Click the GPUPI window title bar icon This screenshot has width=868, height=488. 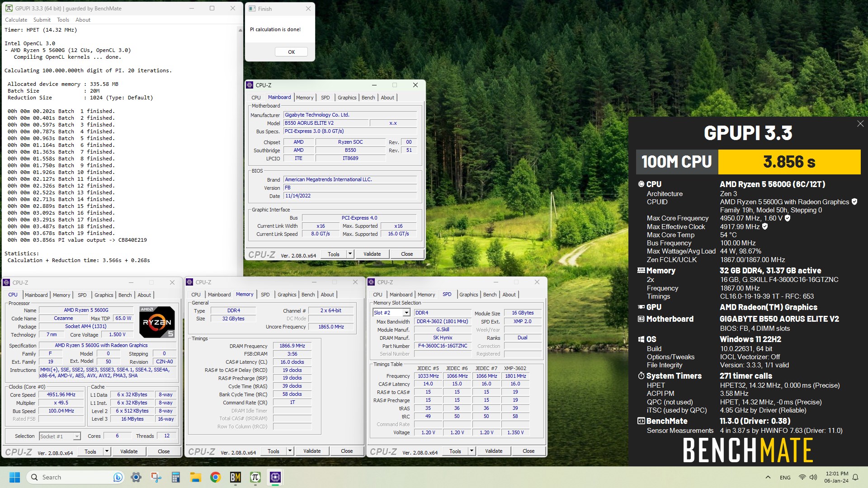9,8
